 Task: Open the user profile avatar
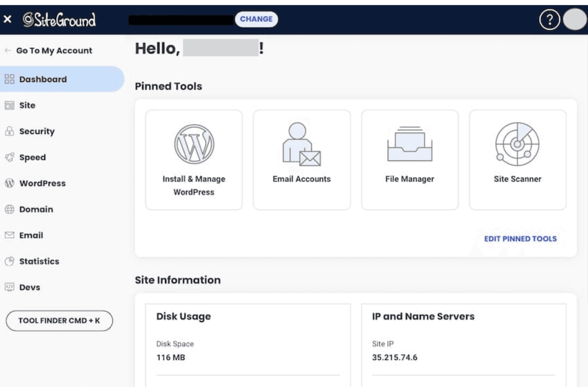574,19
